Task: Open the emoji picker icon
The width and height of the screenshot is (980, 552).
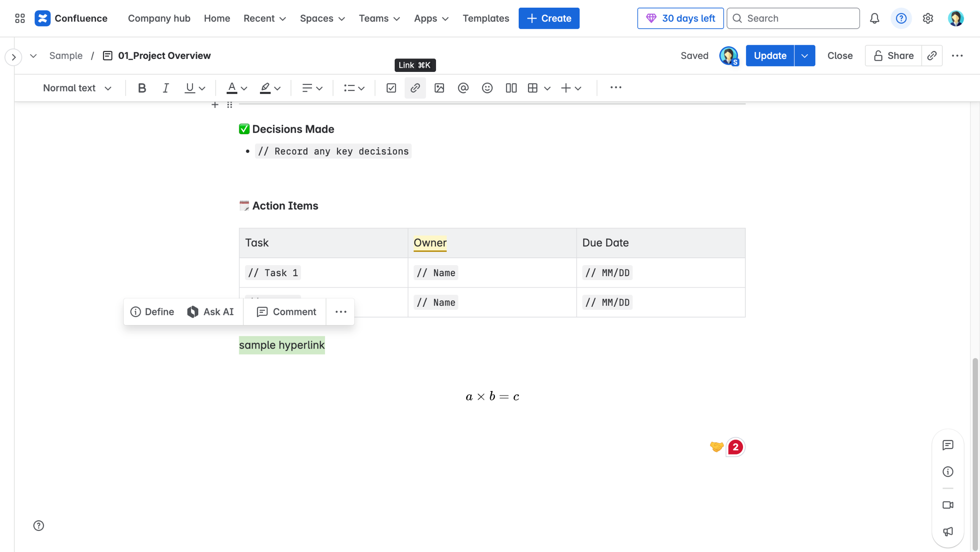Action: [487, 88]
